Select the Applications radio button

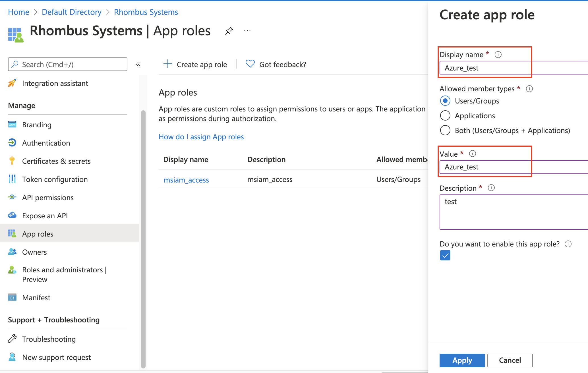coord(445,115)
